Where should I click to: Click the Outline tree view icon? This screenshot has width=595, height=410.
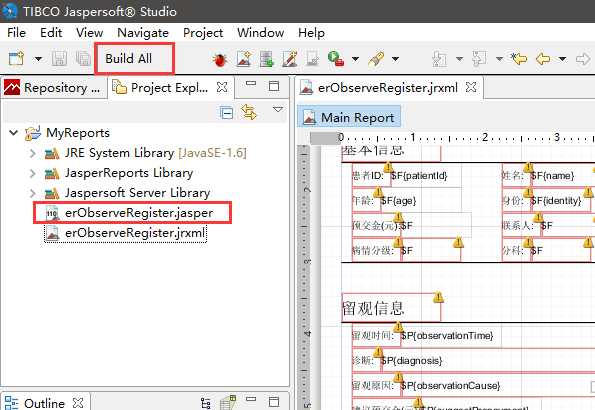pyautogui.click(x=206, y=403)
